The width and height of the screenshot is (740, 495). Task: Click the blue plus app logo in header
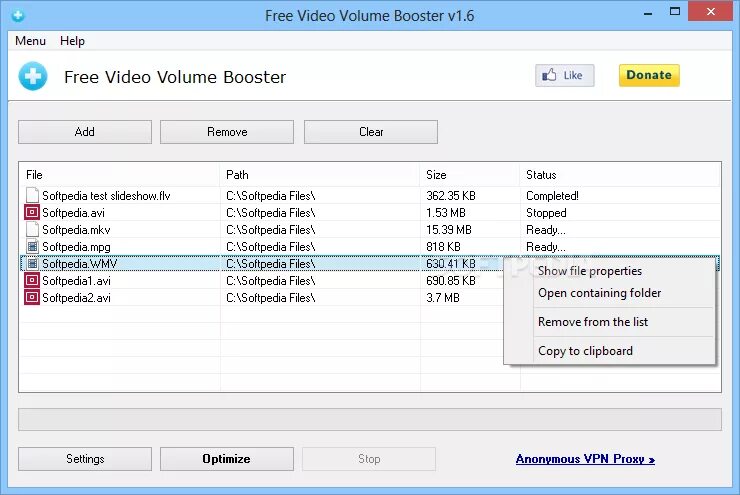33,76
